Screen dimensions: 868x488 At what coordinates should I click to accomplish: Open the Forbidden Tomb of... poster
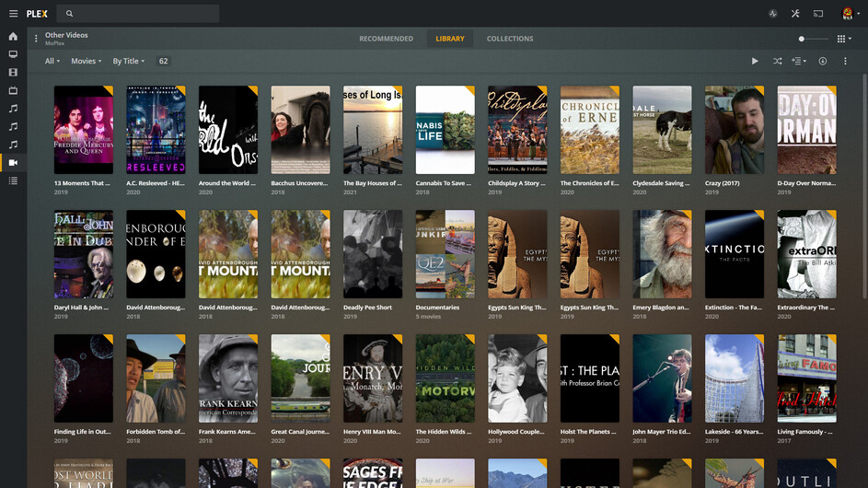[156, 378]
